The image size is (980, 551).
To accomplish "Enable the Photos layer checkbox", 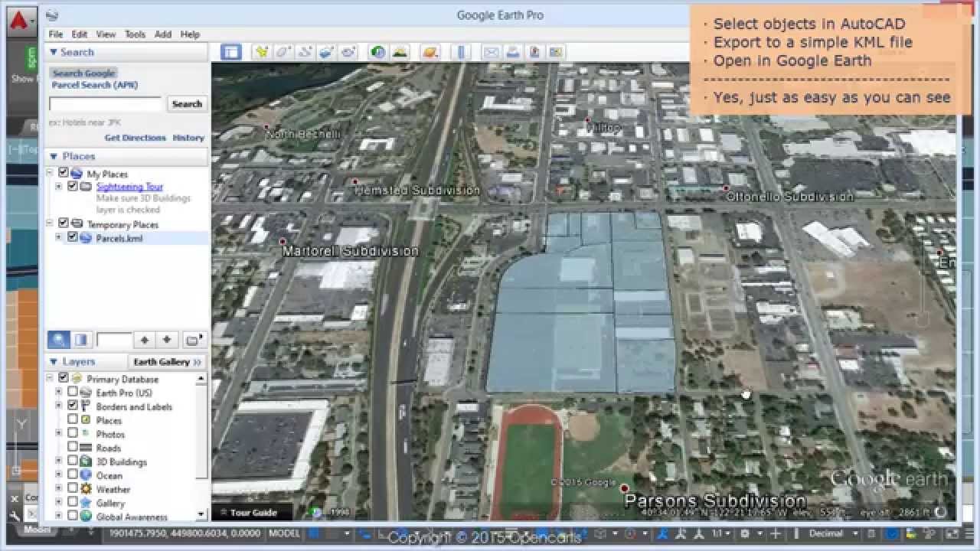I will pyautogui.click(x=73, y=433).
